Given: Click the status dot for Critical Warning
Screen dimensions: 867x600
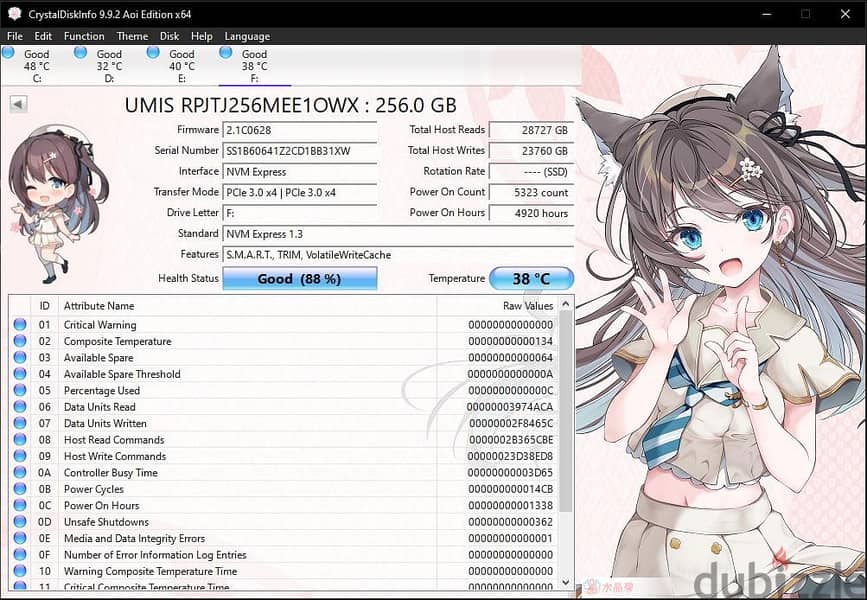Looking at the screenshot, I should click(x=20, y=325).
